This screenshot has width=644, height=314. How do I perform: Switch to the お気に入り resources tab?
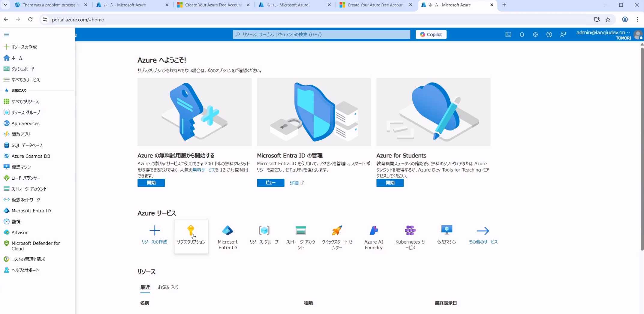168,287
